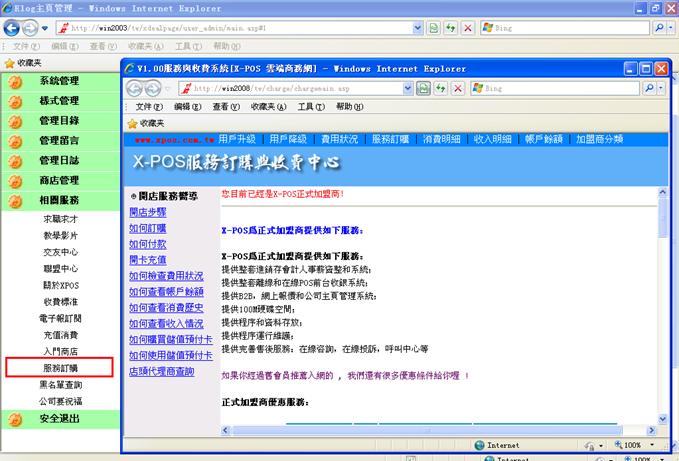Click the Back arrow in X-POS window

pyautogui.click(x=137, y=88)
